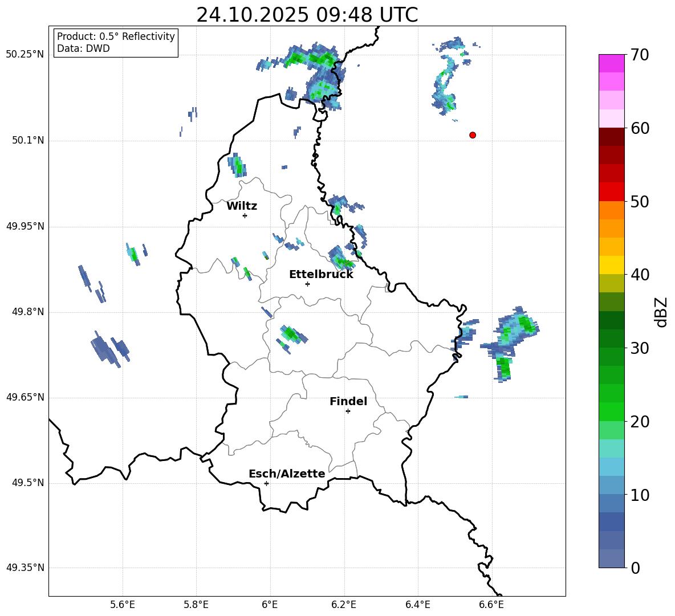This screenshot has width=675, height=616.
Task: Click the red dot marker on the map
Action: point(473,135)
